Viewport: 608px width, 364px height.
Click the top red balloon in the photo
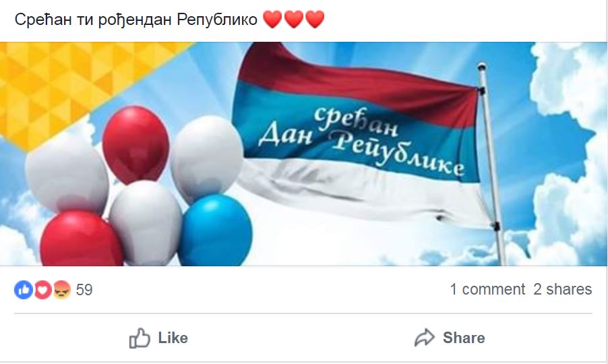[x=135, y=144]
